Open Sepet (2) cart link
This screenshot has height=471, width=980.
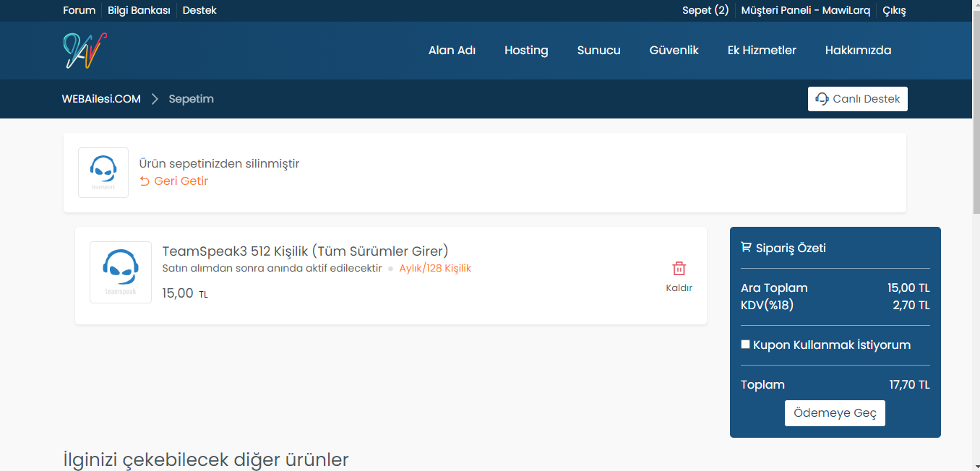[705, 10]
